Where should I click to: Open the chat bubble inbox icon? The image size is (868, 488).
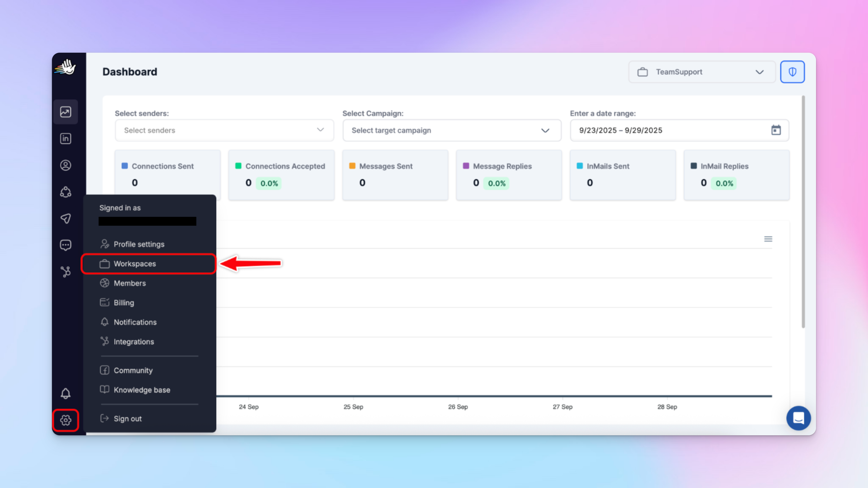(65, 245)
